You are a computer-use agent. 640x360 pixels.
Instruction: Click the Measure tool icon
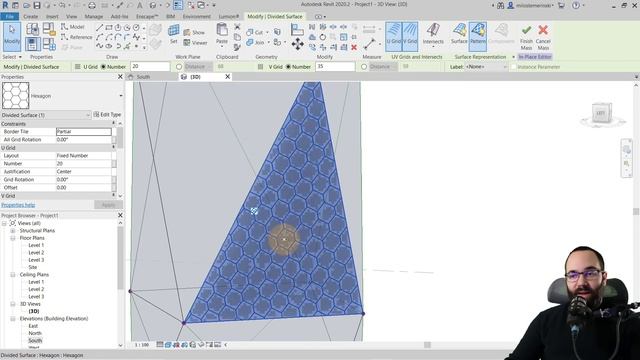369,44
